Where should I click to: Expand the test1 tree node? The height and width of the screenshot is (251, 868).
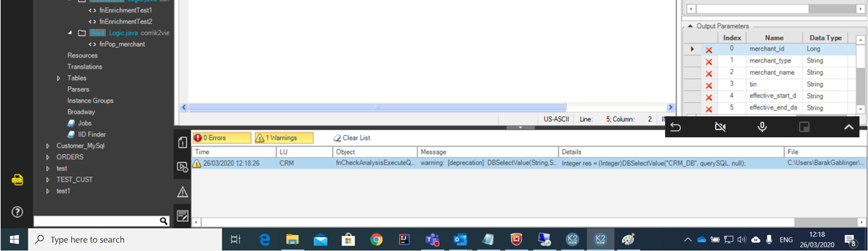coord(48,191)
